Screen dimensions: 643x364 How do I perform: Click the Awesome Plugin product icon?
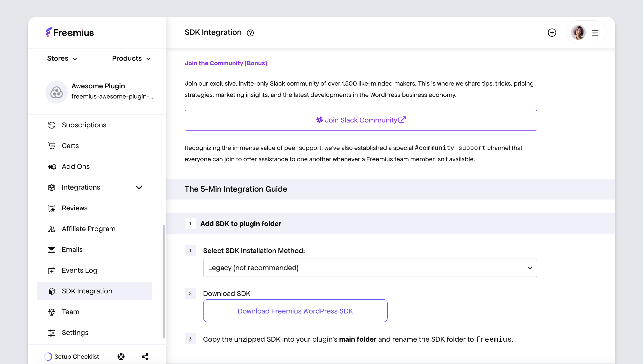57,92
